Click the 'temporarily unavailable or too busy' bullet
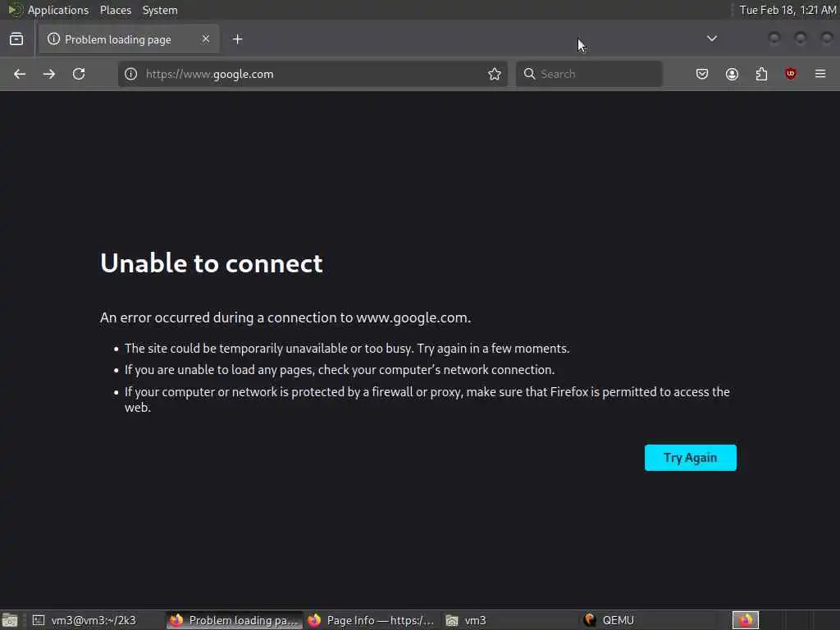Image resolution: width=840 pixels, height=630 pixels. click(347, 349)
